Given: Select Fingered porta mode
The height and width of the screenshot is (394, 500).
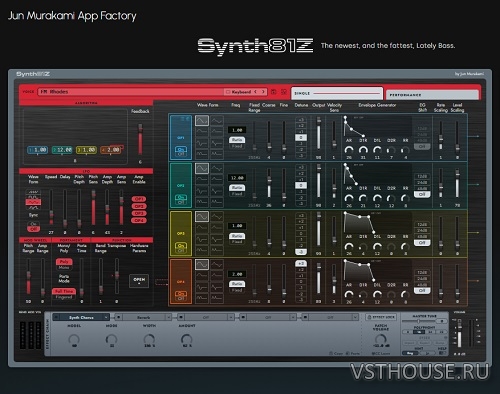Looking at the screenshot, I should [x=64, y=297].
